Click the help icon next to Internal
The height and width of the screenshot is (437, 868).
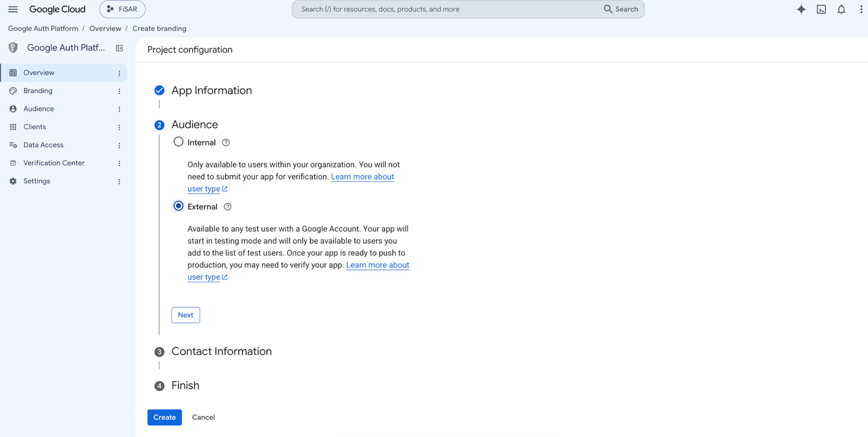point(226,143)
